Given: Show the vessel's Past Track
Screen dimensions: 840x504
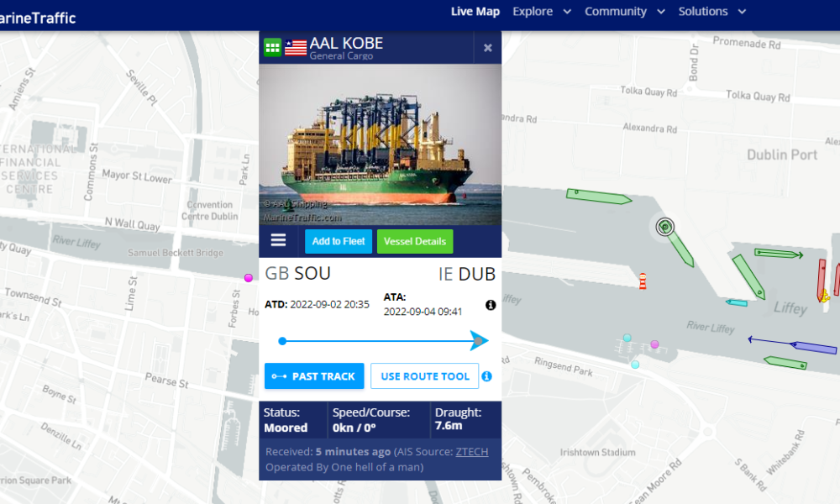Looking at the screenshot, I should click(314, 376).
